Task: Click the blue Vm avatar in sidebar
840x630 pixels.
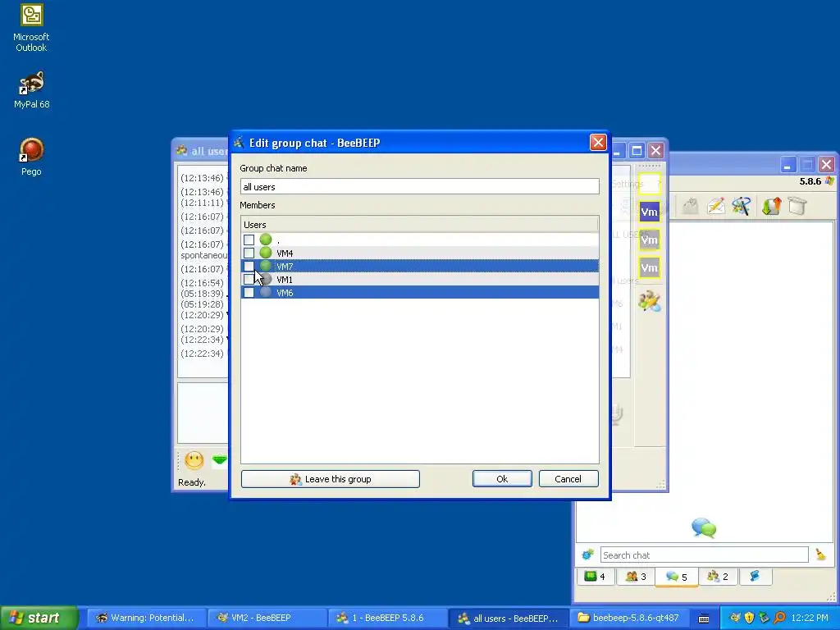Action: pos(650,212)
